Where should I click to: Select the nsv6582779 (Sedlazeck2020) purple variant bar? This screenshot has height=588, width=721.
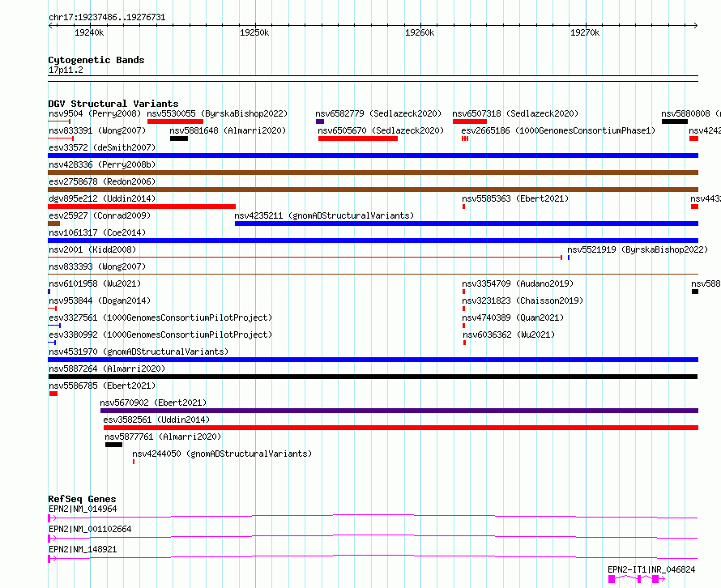pos(320,121)
